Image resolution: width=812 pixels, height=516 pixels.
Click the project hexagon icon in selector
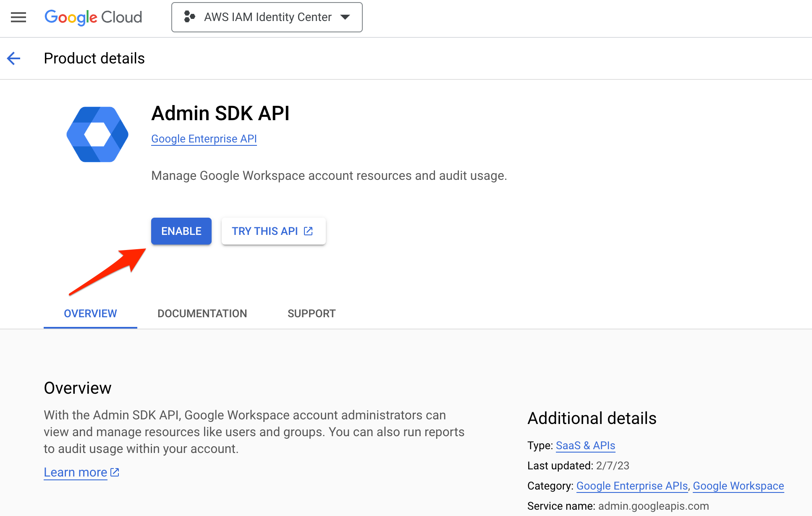pos(189,17)
